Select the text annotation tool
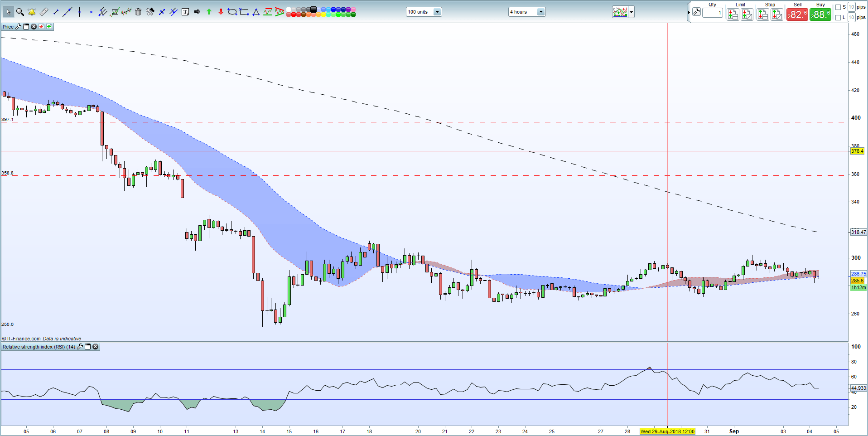The width and height of the screenshot is (868, 436). pyautogui.click(x=185, y=12)
